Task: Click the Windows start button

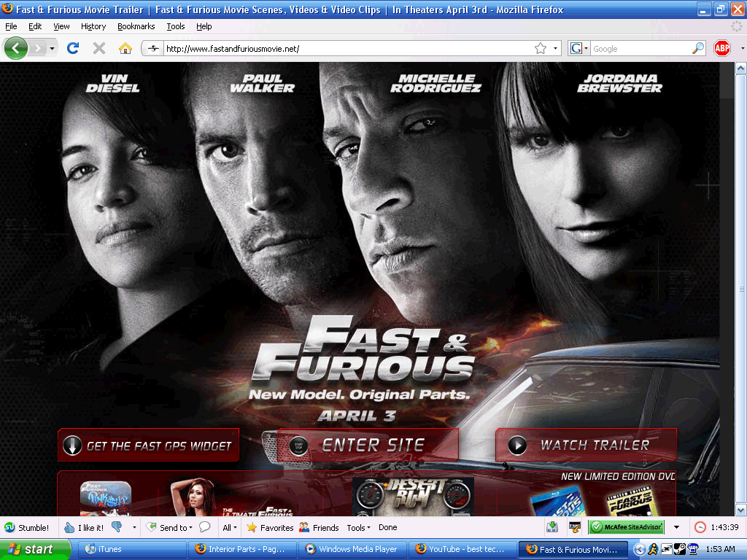Action: [x=35, y=549]
